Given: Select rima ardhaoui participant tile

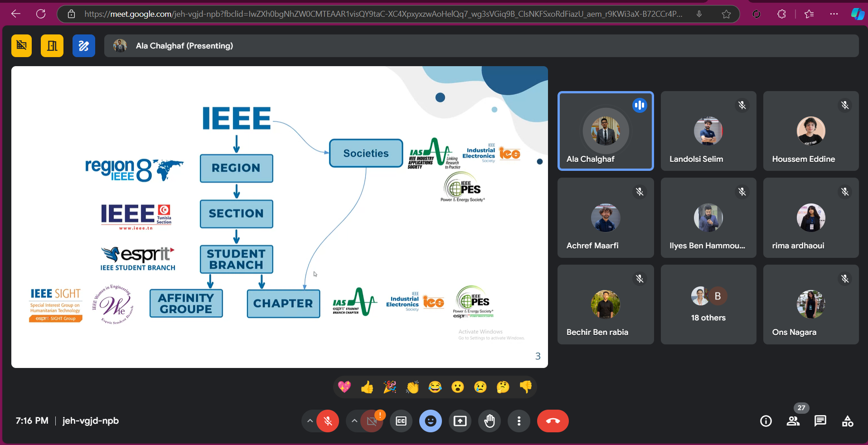Looking at the screenshot, I should click(x=811, y=218).
